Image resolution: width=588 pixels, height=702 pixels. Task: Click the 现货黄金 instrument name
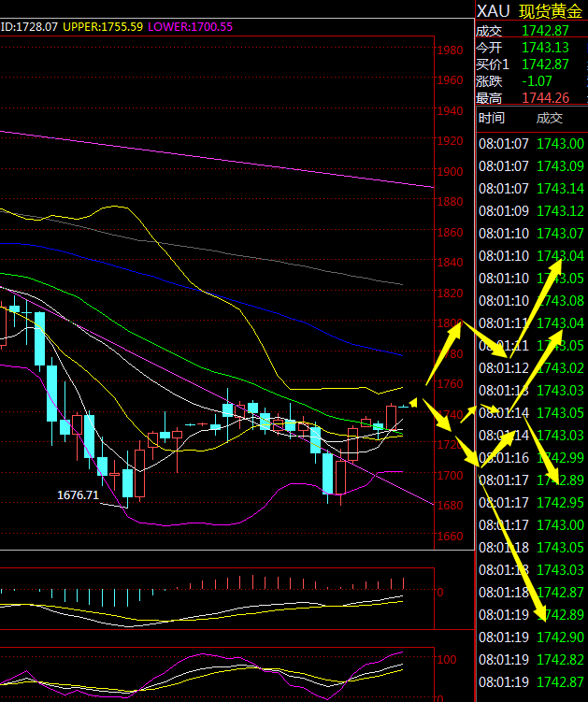[551, 11]
